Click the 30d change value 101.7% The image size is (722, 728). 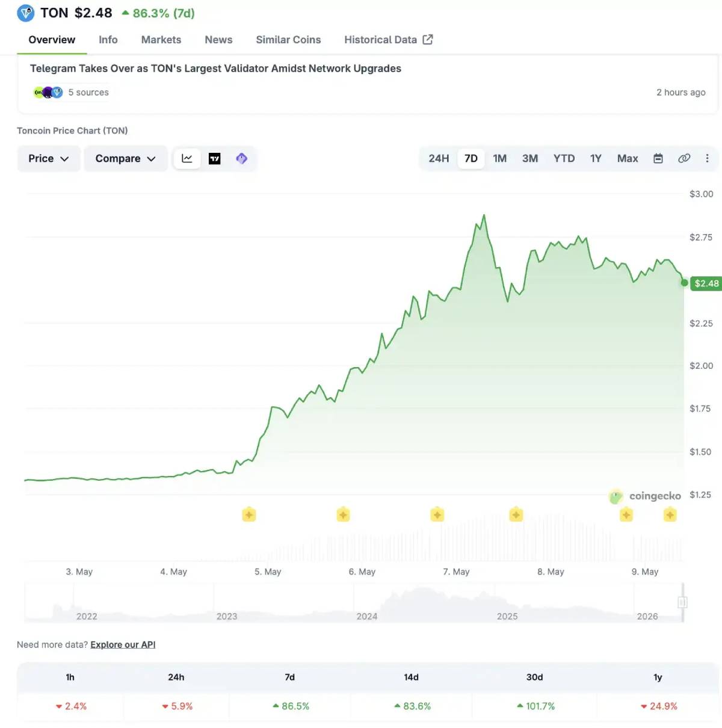535,706
